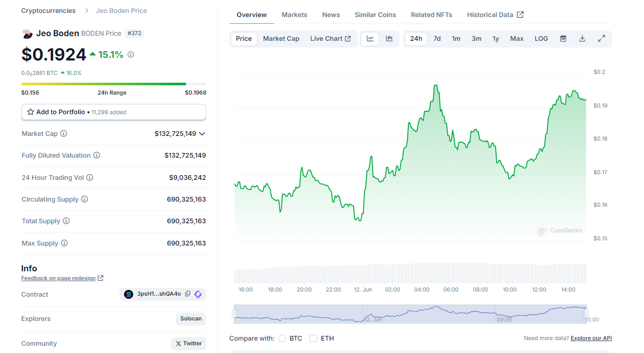This screenshot has width=644, height=353.
Task: Click the info icon beside 15.1% change
Action: tap(131, 55)
